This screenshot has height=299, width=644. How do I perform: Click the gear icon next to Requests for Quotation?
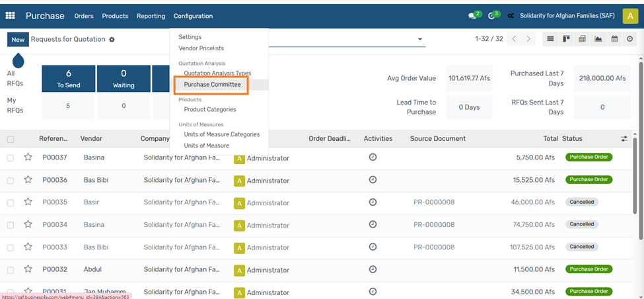112,40
